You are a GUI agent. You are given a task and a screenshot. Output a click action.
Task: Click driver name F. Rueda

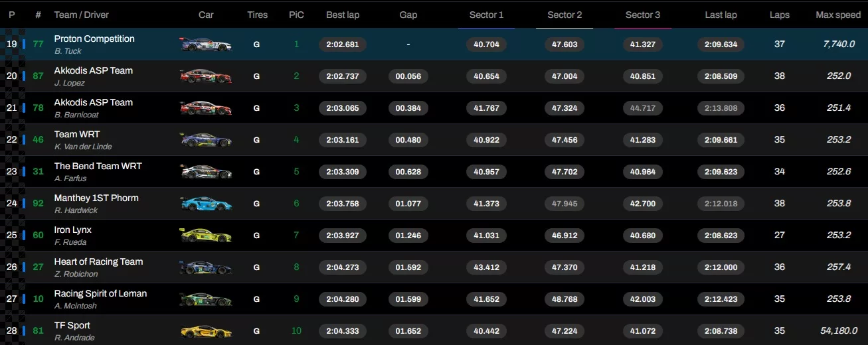pos(70,242)
